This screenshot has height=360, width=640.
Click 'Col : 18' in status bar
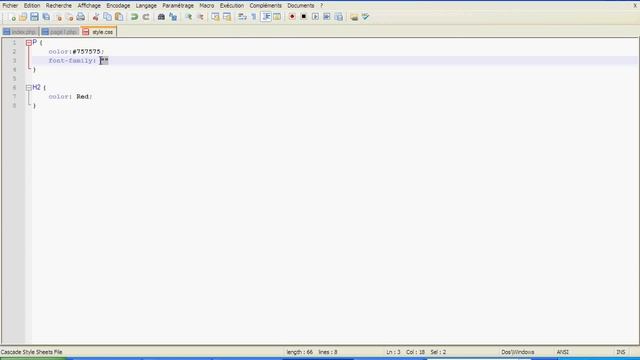[415, 352]
